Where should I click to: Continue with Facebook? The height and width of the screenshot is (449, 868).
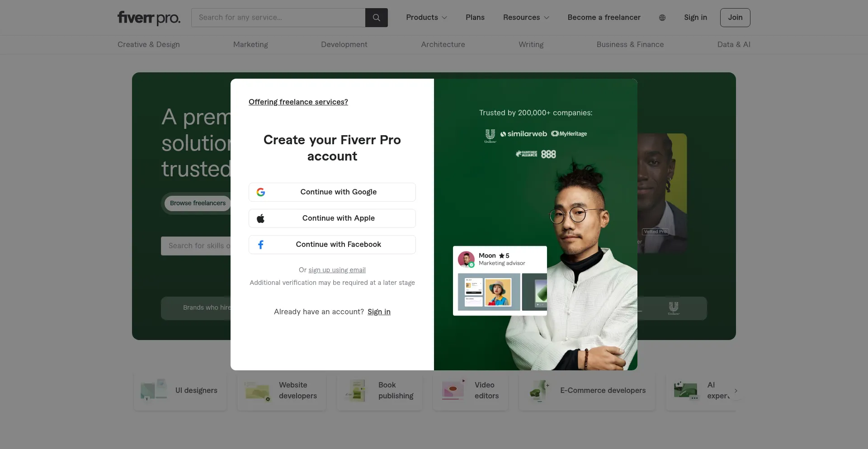(332, 245)
